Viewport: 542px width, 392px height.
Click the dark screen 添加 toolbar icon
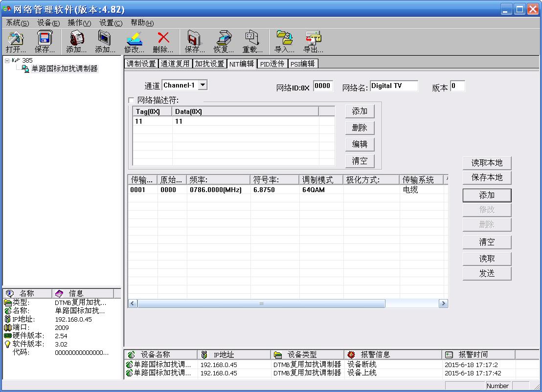(x=105, y=38)
